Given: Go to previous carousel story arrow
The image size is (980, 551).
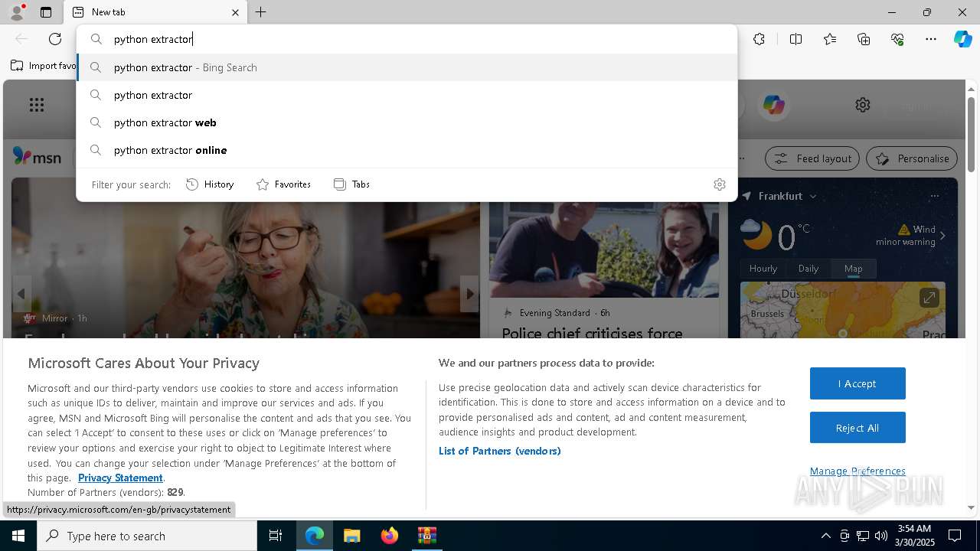Looking at the screenshot, I should point(21,294).
